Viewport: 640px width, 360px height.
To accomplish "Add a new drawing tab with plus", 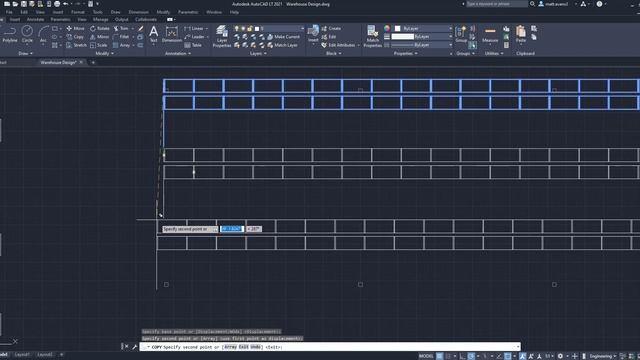I will tap(93, 62).
